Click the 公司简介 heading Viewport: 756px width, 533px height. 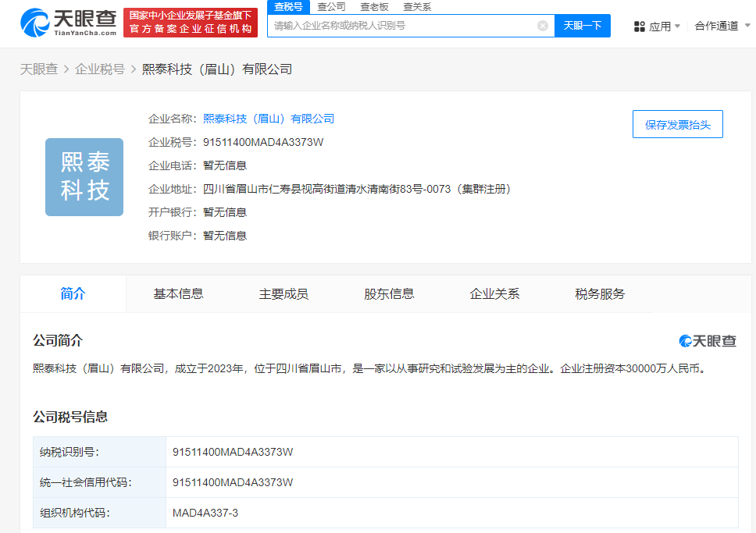click(x=58, y=341)
